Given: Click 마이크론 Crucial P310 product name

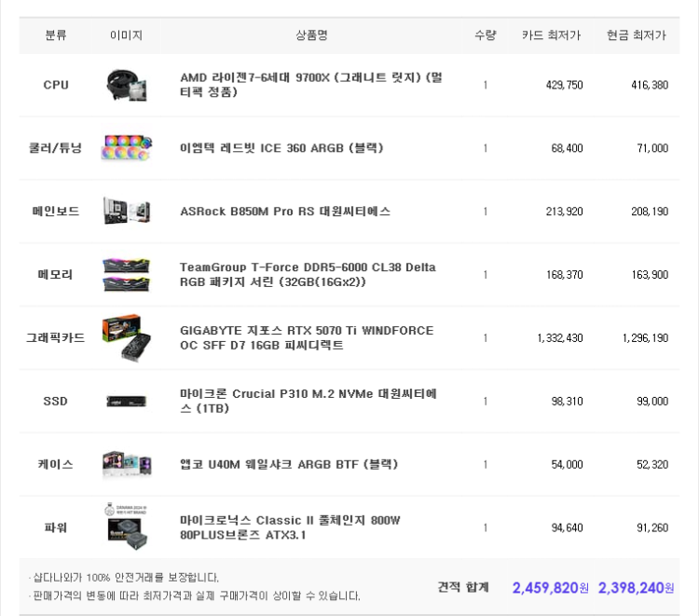Looking at the screenshot, I should (x=308, y=401).
